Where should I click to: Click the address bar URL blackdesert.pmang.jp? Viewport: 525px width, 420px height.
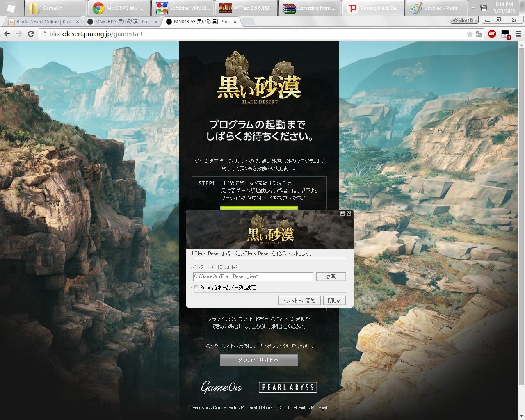click(x=96, y=34)
